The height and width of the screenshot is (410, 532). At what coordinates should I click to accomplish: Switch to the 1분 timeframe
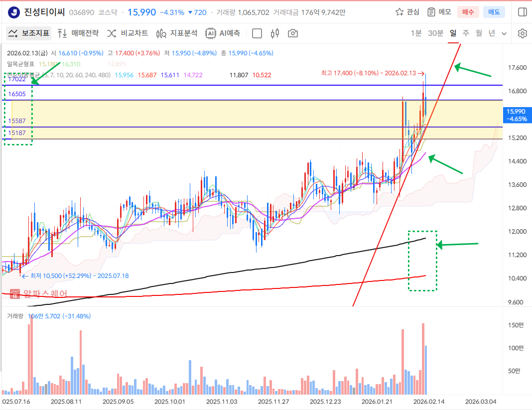416,33
